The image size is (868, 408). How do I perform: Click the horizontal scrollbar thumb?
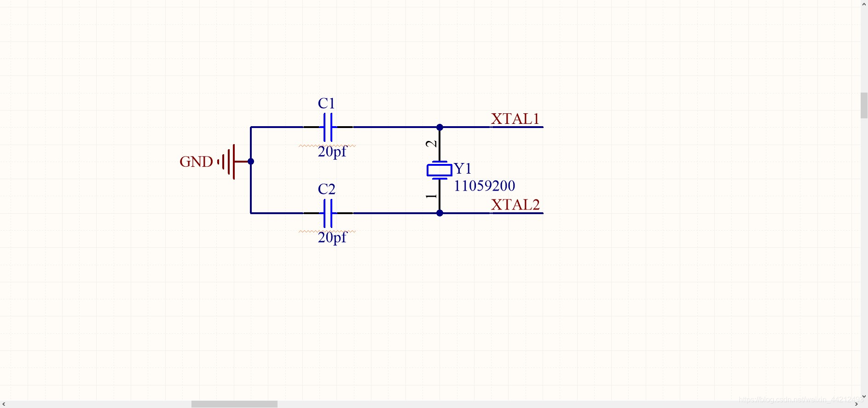pos(234,404)
